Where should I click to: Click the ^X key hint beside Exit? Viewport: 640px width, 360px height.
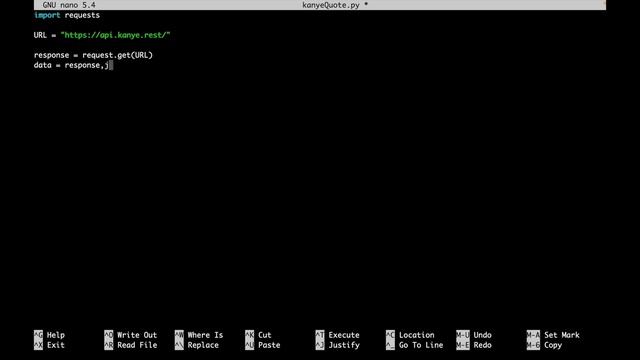point(38,345)
